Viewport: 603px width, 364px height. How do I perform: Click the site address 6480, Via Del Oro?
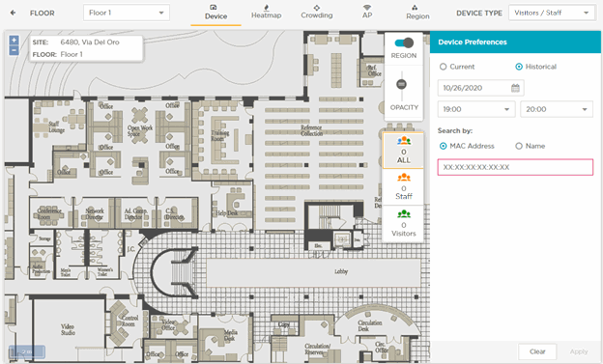pyautogui.click(x=90, y=42)
